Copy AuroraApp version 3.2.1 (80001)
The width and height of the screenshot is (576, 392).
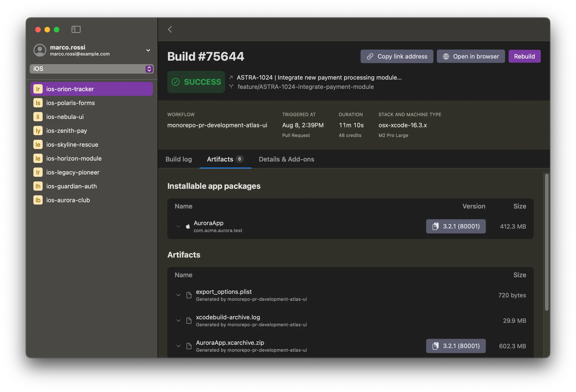click(x=456, y=226)
